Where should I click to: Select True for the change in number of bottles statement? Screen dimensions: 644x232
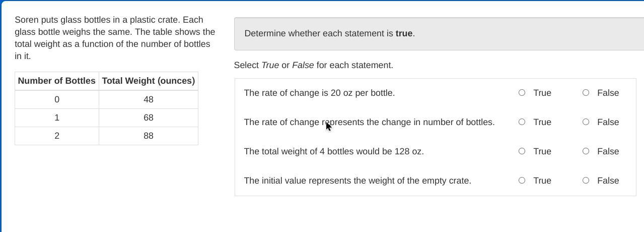click(x=522, y=122)
